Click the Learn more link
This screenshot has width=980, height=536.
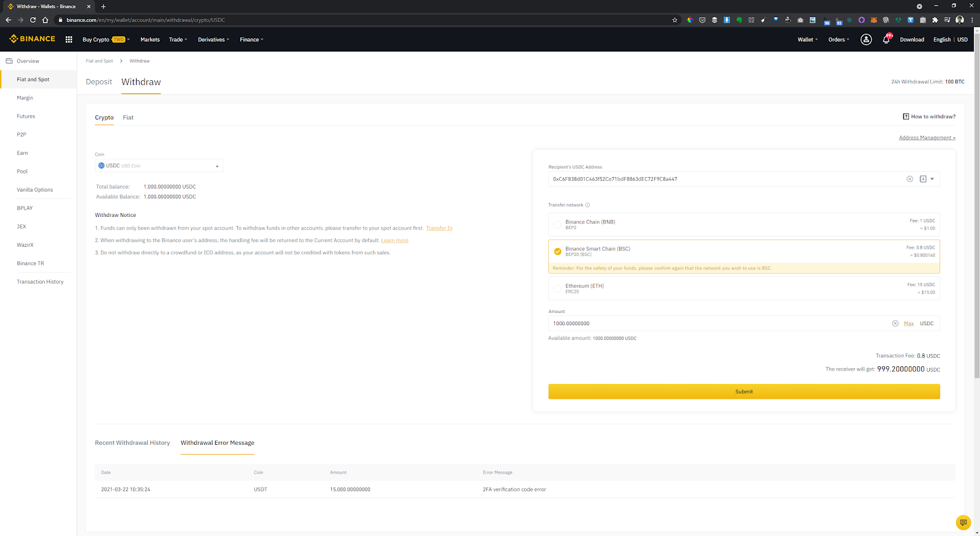(x=394, y=240)
